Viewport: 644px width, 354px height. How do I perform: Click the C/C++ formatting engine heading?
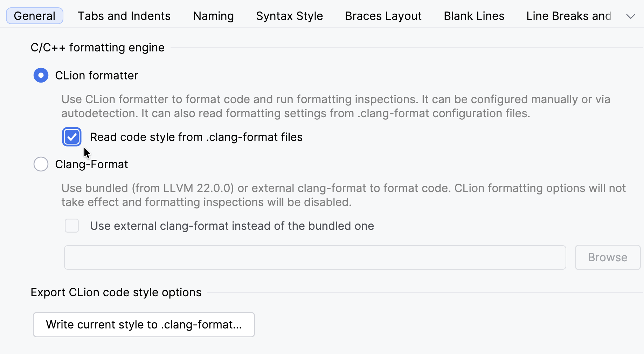[x=98, y=48]
